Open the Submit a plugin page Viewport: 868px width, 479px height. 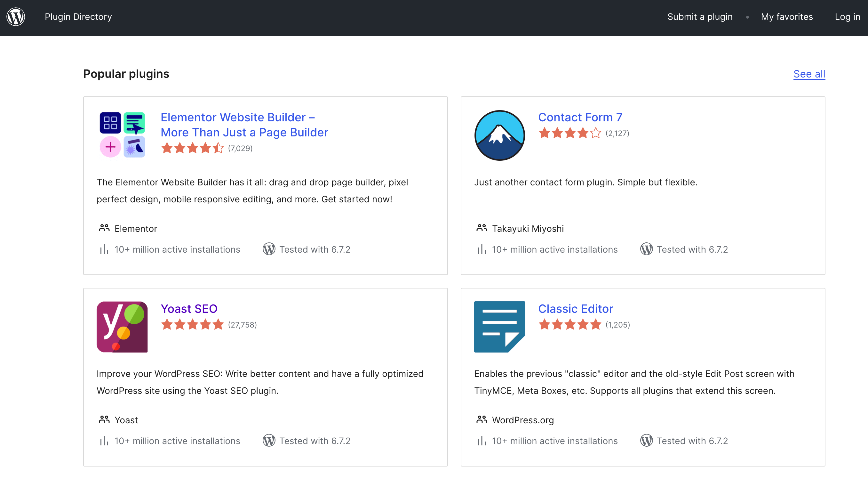tap(700, 17)
